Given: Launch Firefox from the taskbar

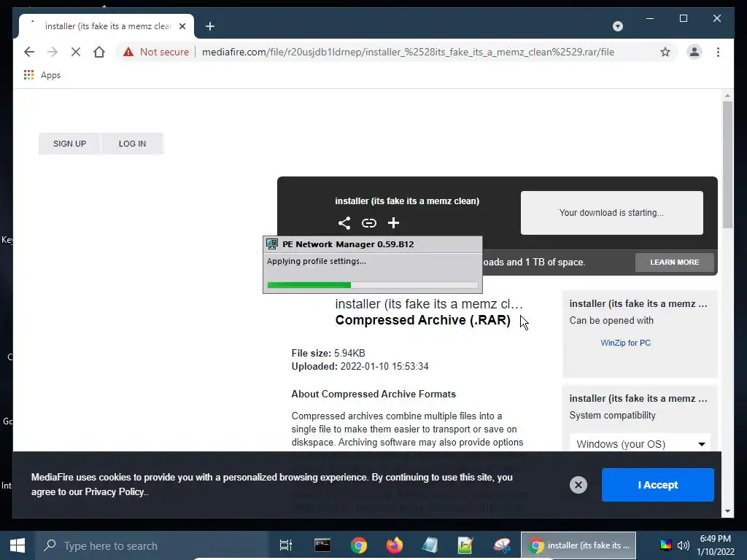Looking at the screenshot, I should 394,545.
